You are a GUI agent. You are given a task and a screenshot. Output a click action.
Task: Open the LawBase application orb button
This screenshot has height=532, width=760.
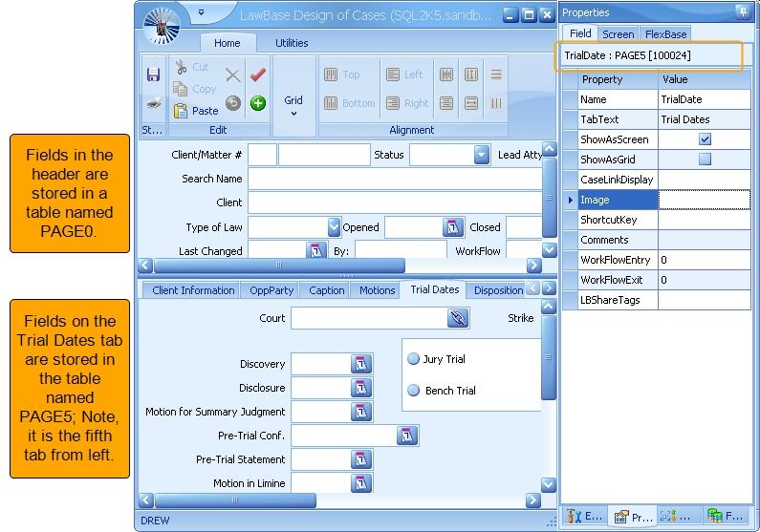pos(163,26)
